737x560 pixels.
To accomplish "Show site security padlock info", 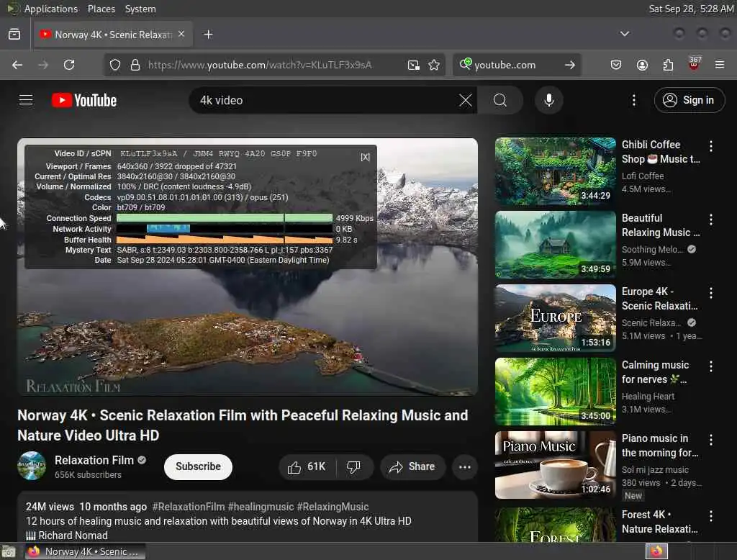I will click(135, 65).
